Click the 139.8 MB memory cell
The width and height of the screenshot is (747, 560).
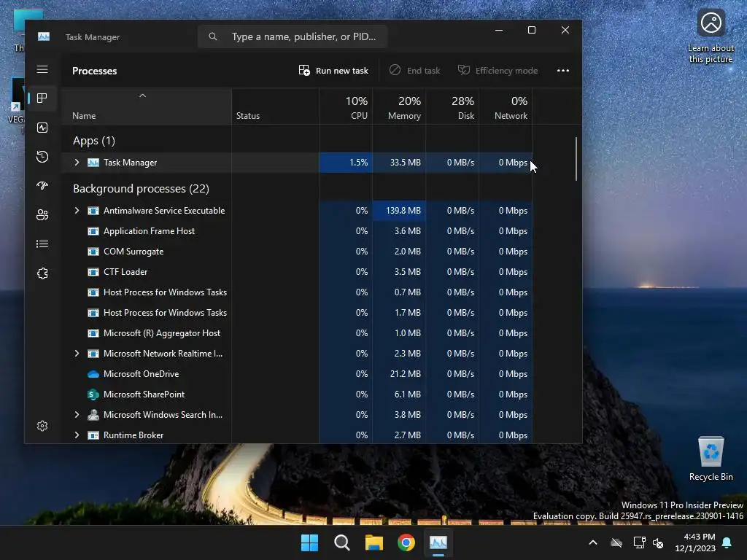(x=399, y=211)
